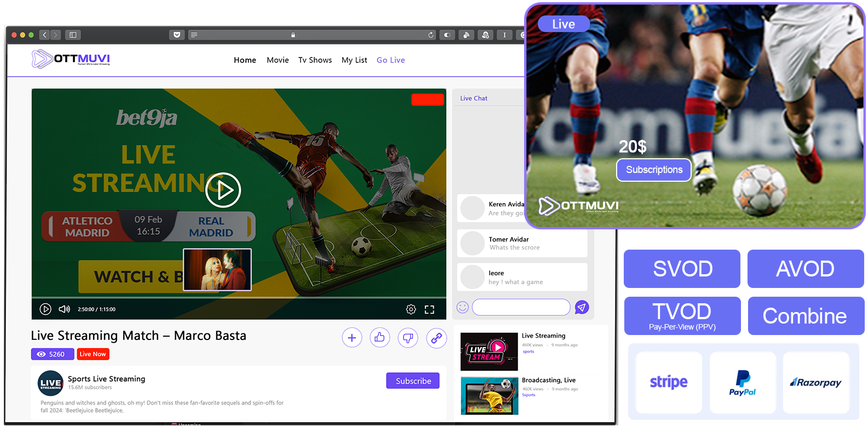Select leore's chat message

point(522,277)
